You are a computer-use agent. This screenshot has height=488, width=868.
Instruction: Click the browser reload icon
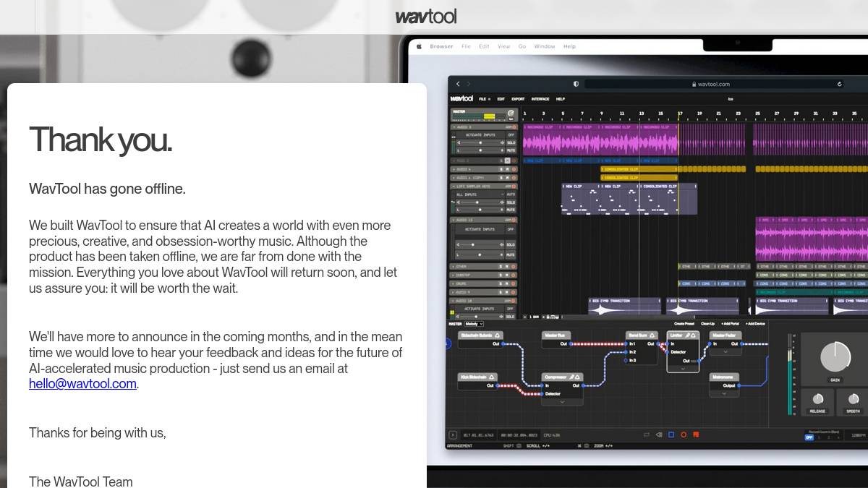(x=839, y=84)
